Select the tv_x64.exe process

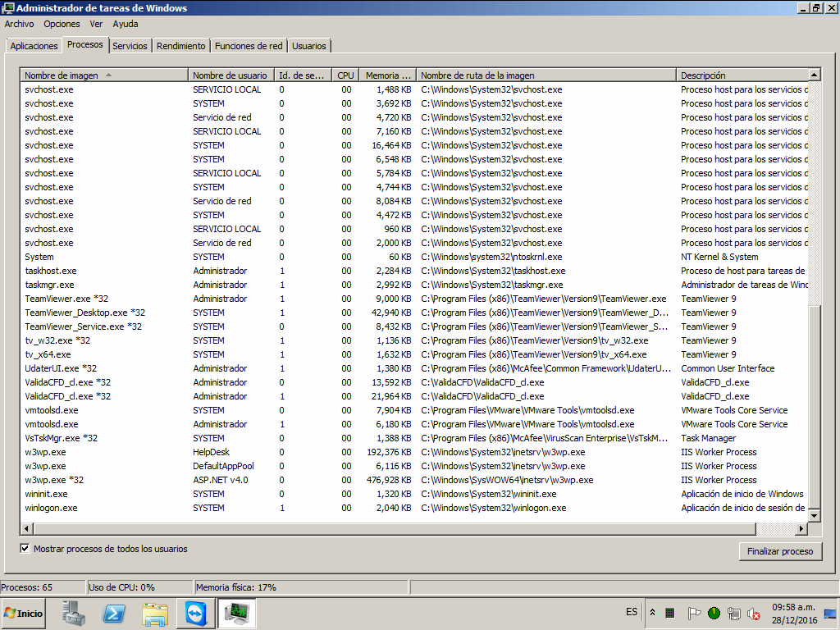(x=414, y=354)
